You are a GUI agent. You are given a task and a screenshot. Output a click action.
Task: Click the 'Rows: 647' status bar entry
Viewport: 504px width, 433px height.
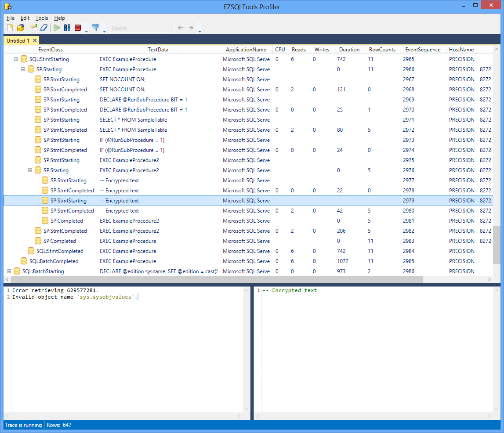59,425
